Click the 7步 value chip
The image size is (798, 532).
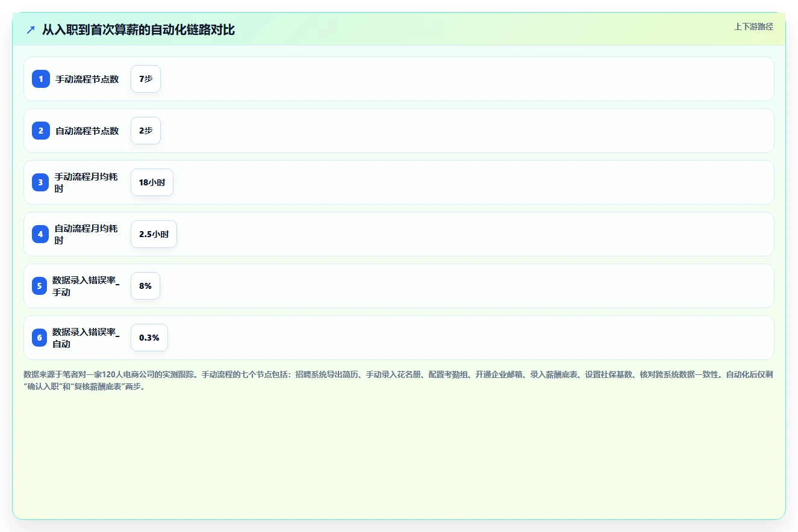click(x=146, y=79)
